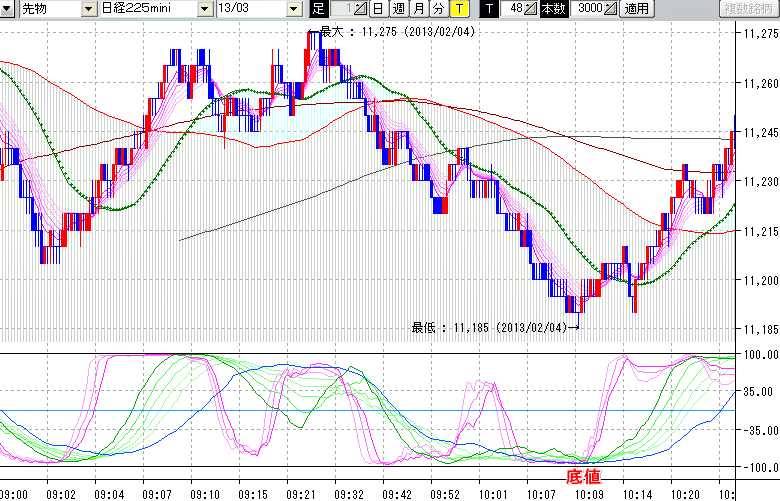Click the yellow T tick button
Image resolution: width=780 pixels, height=501 pixels.
coord(459,9)
